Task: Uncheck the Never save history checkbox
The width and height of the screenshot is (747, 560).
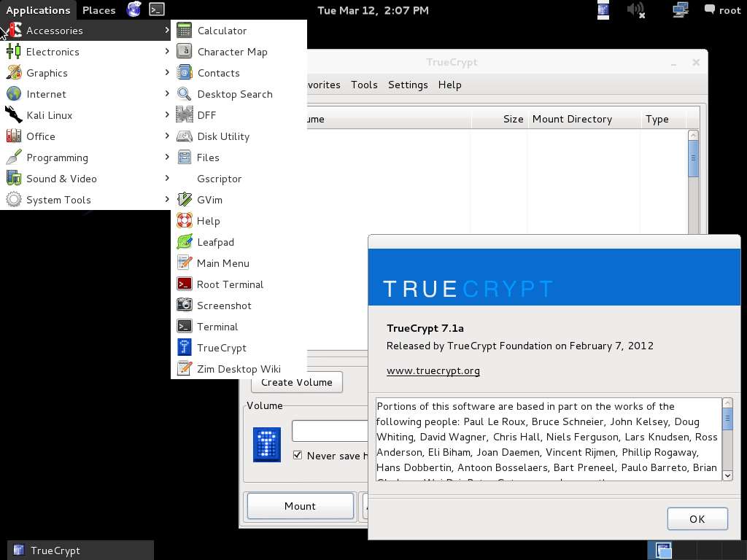Action: point(298,455)
